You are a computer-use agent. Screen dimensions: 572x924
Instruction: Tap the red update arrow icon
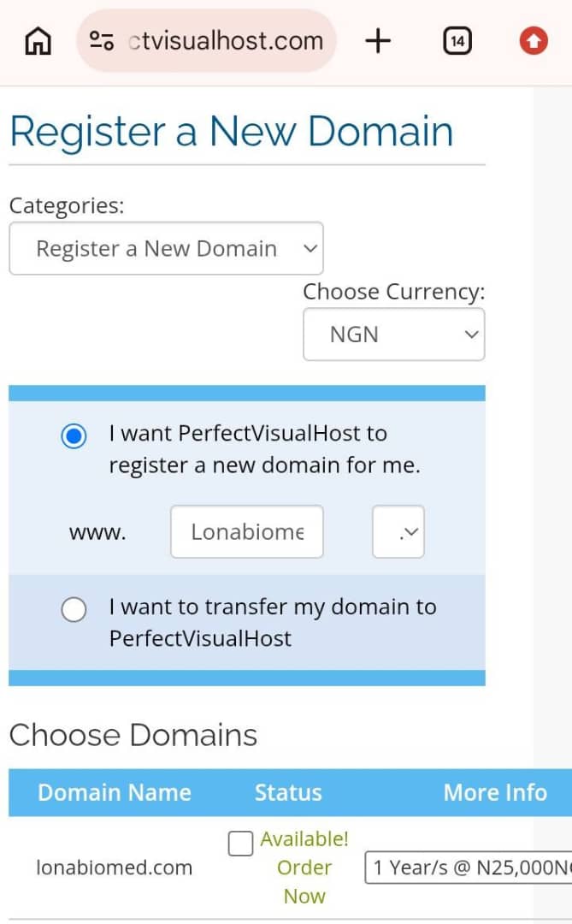(x=534, y=41)
